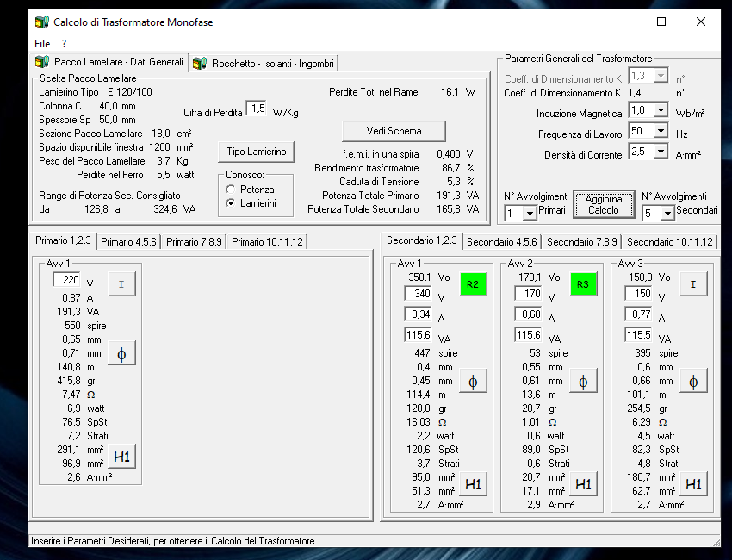The image size is (732, 560).
Task: Expand the Frequenza di Lavoro dropdown
Action: click(661, 131)
